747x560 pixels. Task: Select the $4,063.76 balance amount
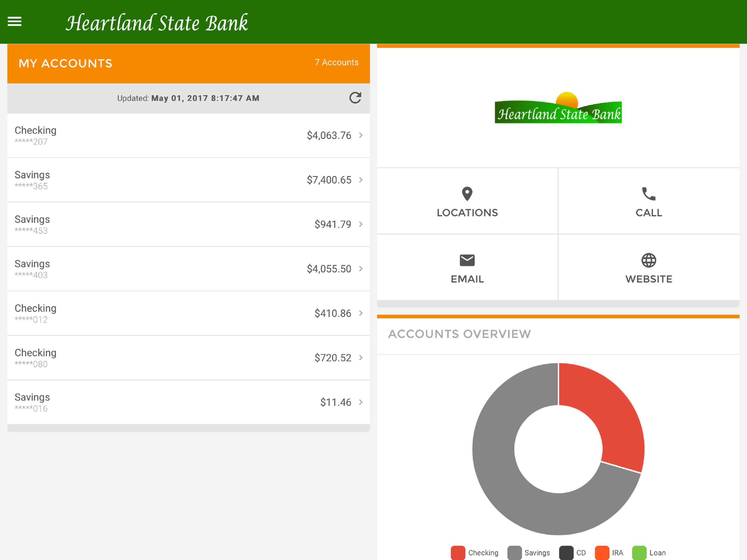click(x=329, y=135)
